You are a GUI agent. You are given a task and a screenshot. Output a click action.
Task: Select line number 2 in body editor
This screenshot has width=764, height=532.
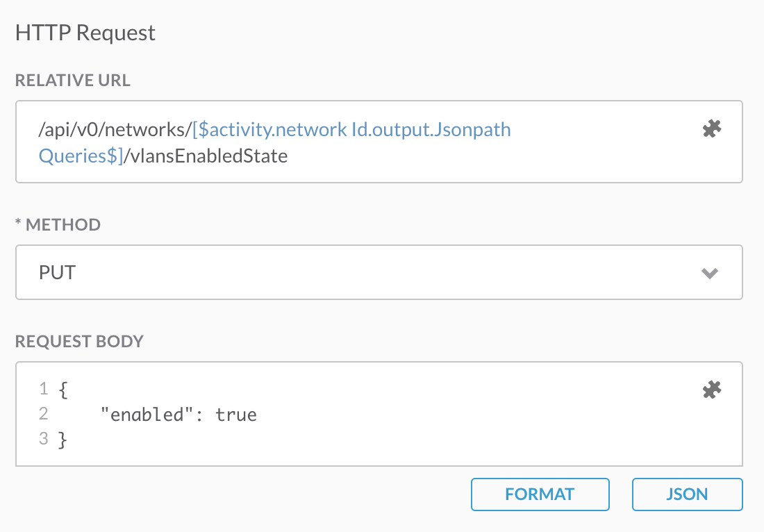(43, 415)
